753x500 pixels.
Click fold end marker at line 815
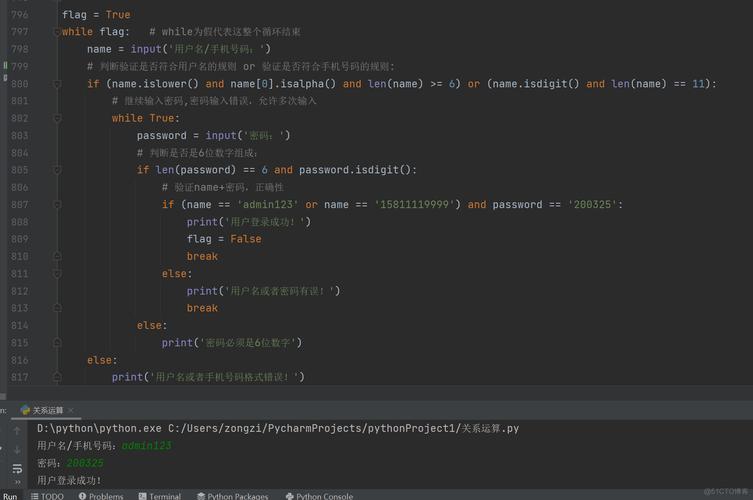pos(57,342)
